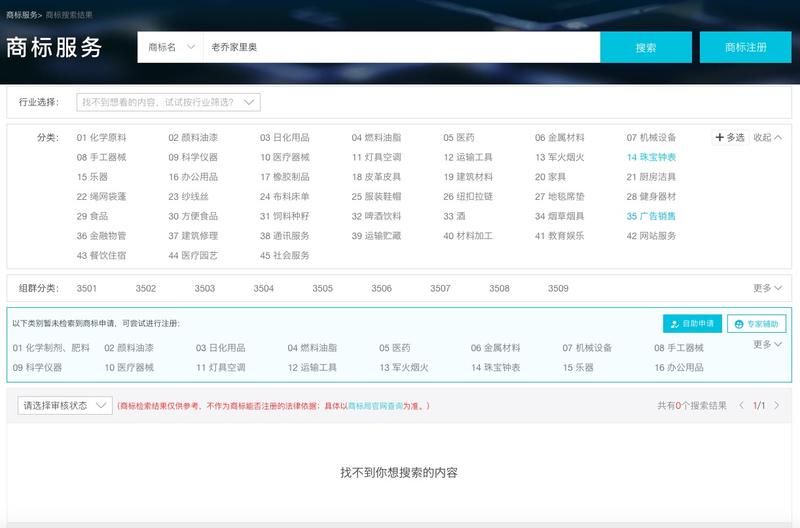800x528 pixels.
Task: Click 13 军火烟火 in unregistered list
Action: 404,367
